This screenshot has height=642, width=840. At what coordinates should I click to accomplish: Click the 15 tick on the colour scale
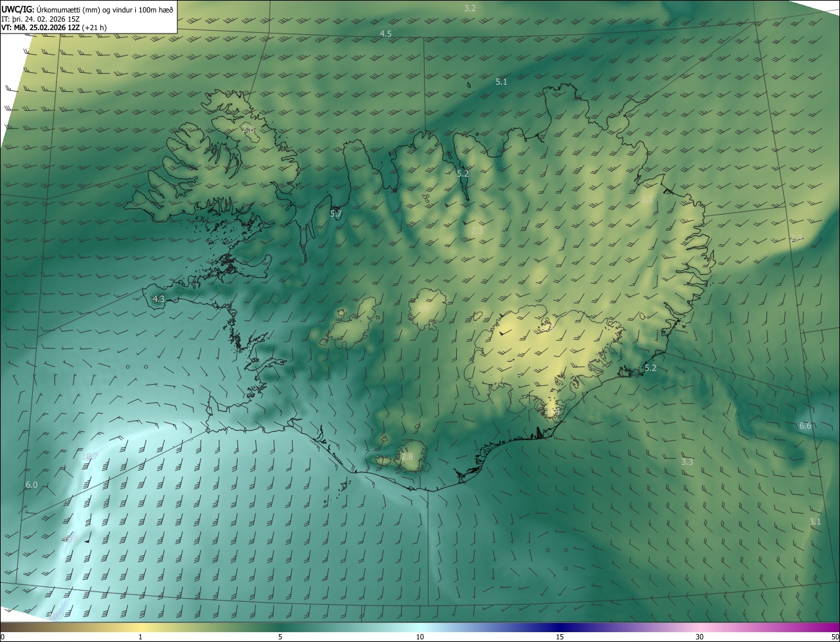pyautogui.click(x=560, y=637)
